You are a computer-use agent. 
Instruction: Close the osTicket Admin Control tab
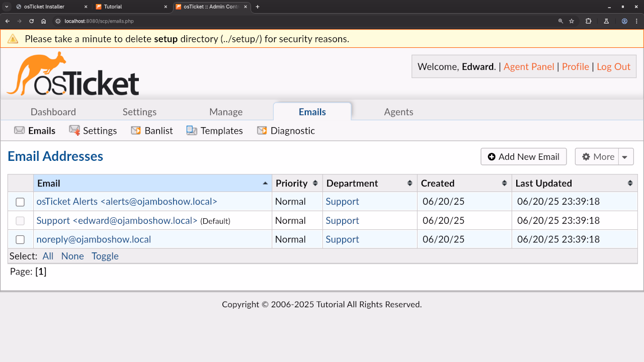246,7
